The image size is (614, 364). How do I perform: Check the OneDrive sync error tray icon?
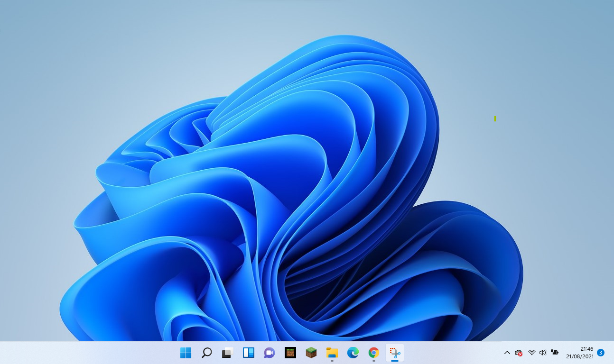coord(519,353)
